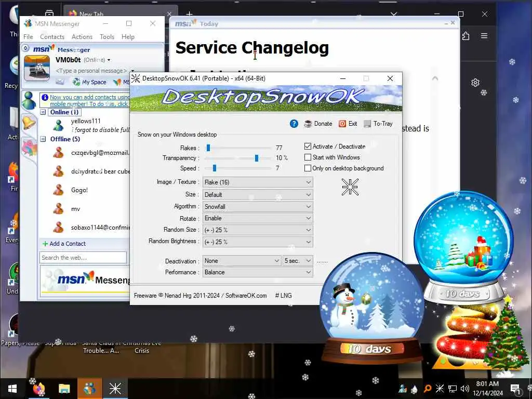Click the personal message field in Messenger
The image size is (532, 399).
[91, 71]
